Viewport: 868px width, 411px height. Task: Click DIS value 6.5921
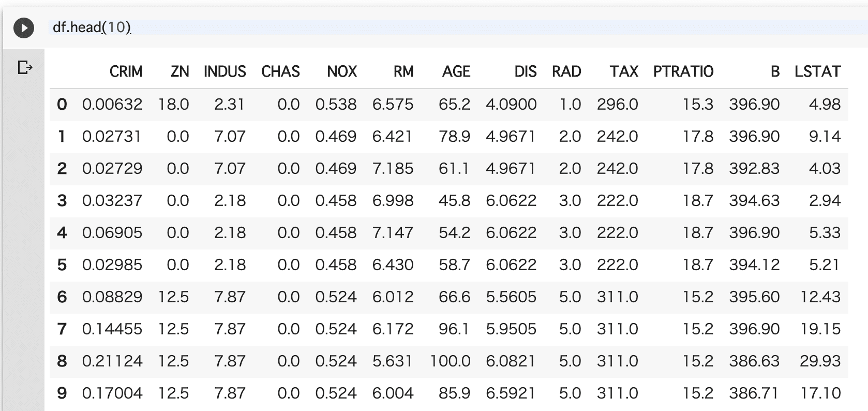click(511, 393)
